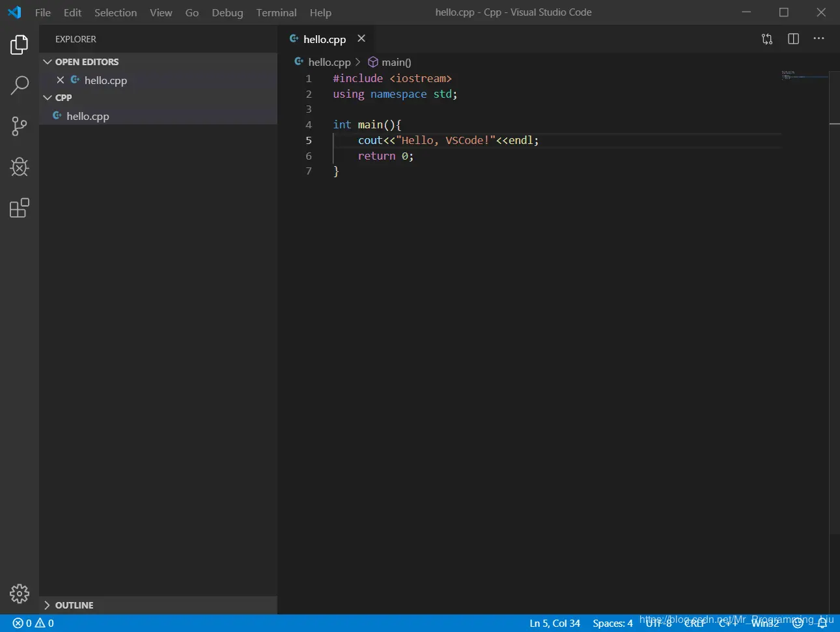Click line number 7 in the gutter
The height and width of the screenshot is (632, 840).
pos(309,171)
